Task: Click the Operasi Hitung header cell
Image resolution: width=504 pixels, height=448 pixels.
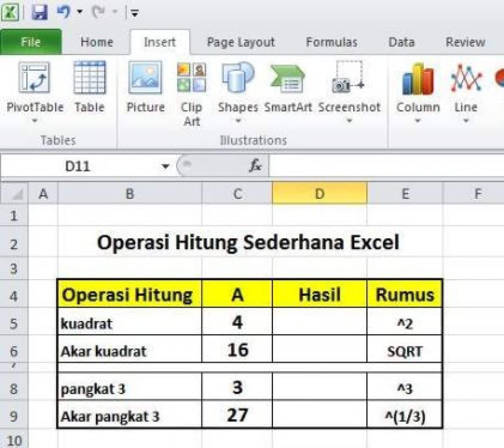Action: tap(129, 294)
